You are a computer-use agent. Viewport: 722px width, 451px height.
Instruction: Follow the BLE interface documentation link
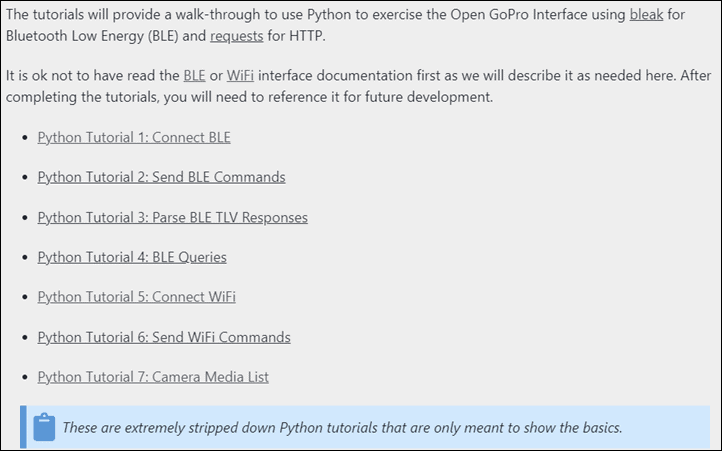(x=194, y=76)
